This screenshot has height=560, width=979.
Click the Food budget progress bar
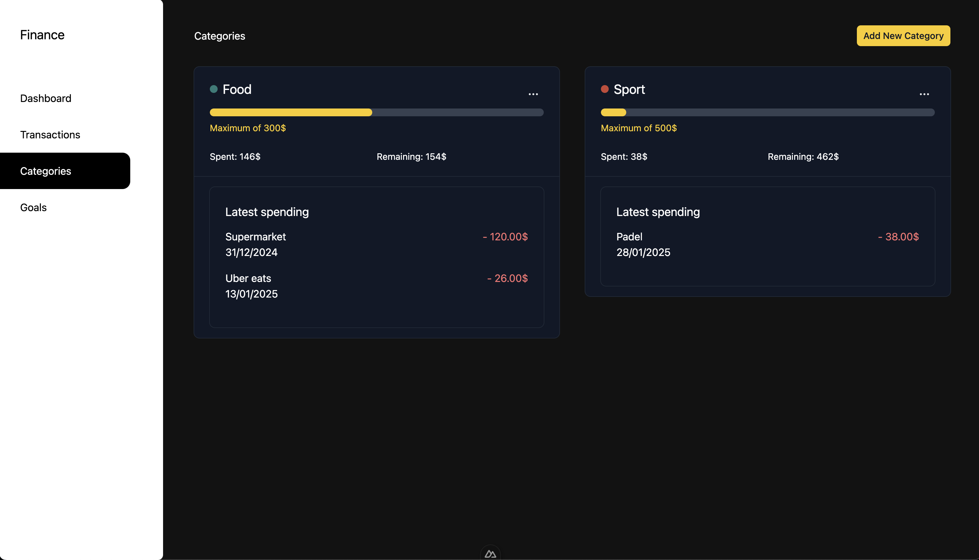click(376, 112)
